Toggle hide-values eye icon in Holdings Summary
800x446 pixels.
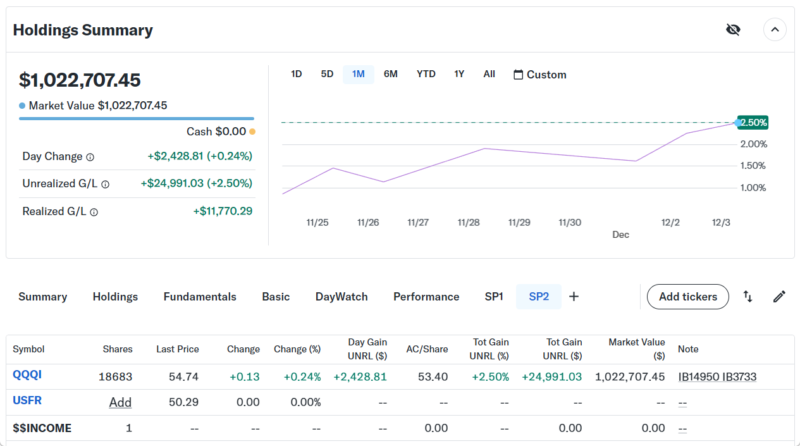pos(733,30)
